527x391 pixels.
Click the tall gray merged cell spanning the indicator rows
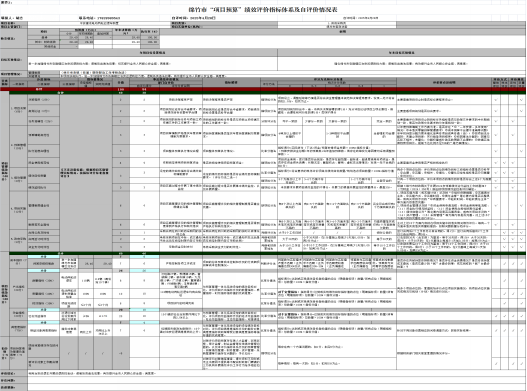coord(86,173)
